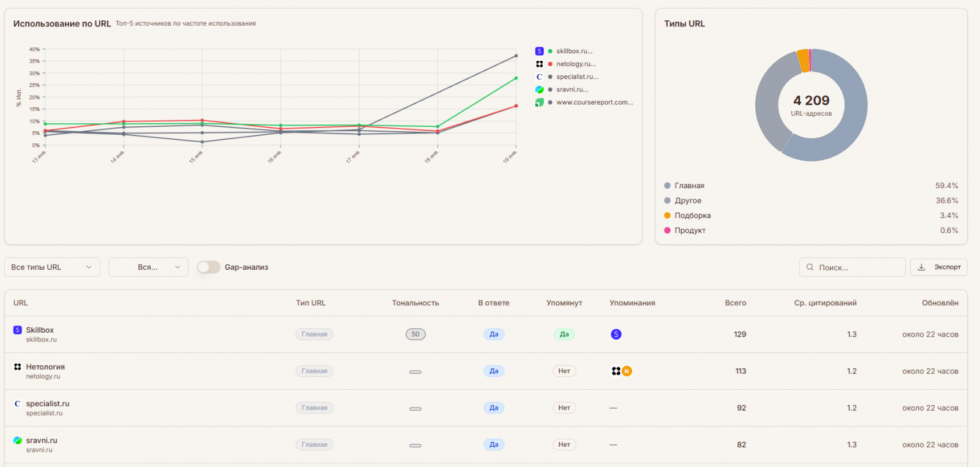Sort by the Обновлён column header
Image resolution: width=980 pixels, height=467 pixels.
pos(940,303)
